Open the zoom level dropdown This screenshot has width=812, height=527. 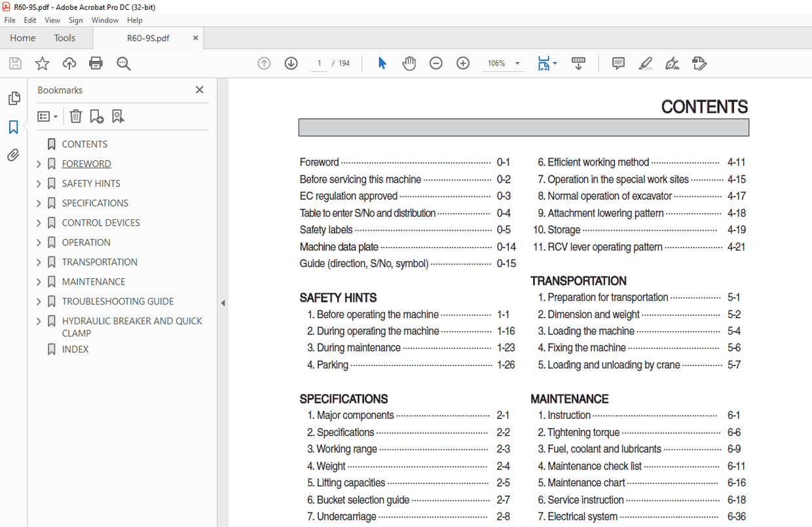[x=517, y=63]
